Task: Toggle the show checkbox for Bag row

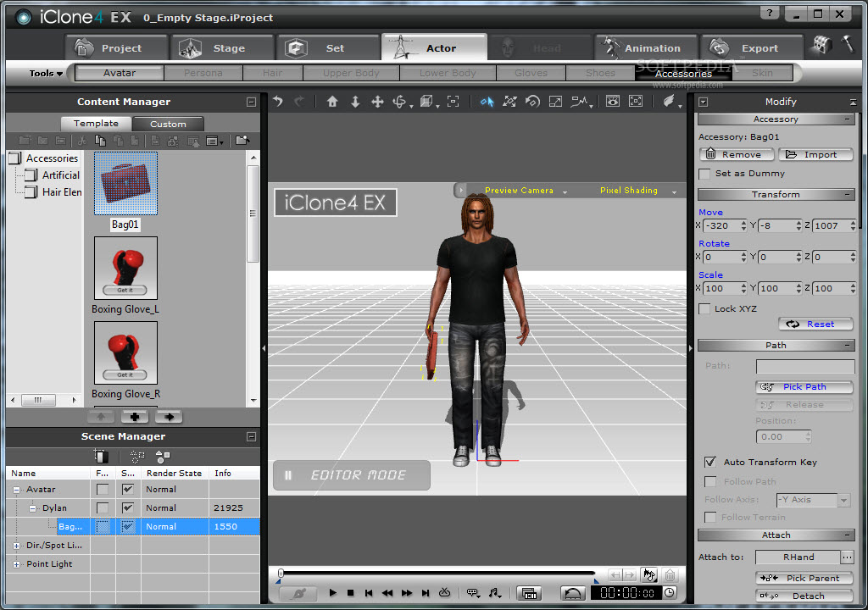Action: click(128, 526)
